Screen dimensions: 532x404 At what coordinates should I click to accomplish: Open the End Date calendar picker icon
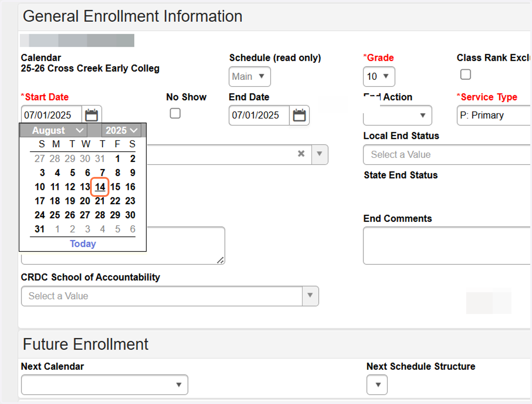(299, 115)
